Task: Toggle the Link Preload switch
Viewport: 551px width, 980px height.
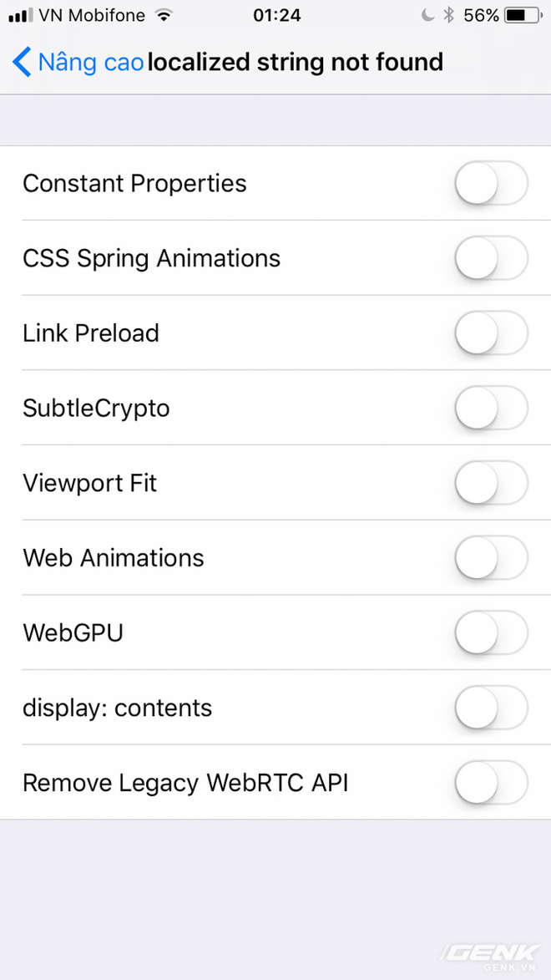Action: [491, 333]
